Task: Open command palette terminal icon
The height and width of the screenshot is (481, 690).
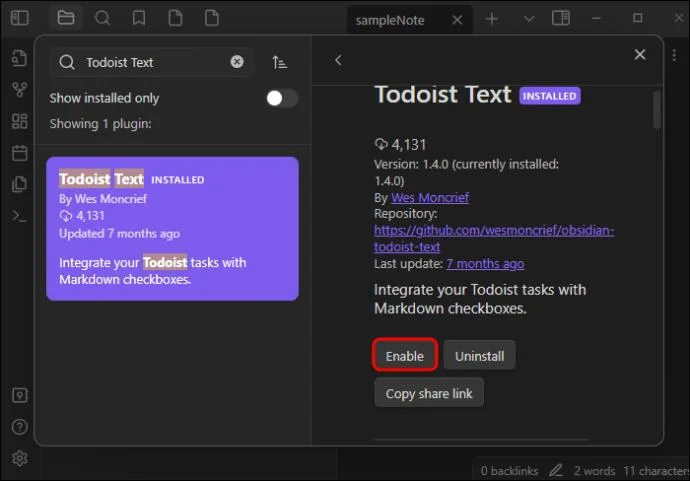Action: click(x=19, y=216)
